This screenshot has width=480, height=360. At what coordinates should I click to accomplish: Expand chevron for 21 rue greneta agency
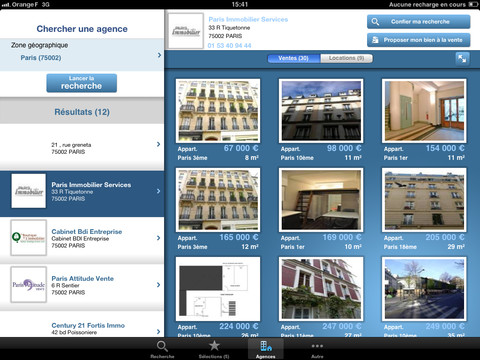click(x=158, y=144)
